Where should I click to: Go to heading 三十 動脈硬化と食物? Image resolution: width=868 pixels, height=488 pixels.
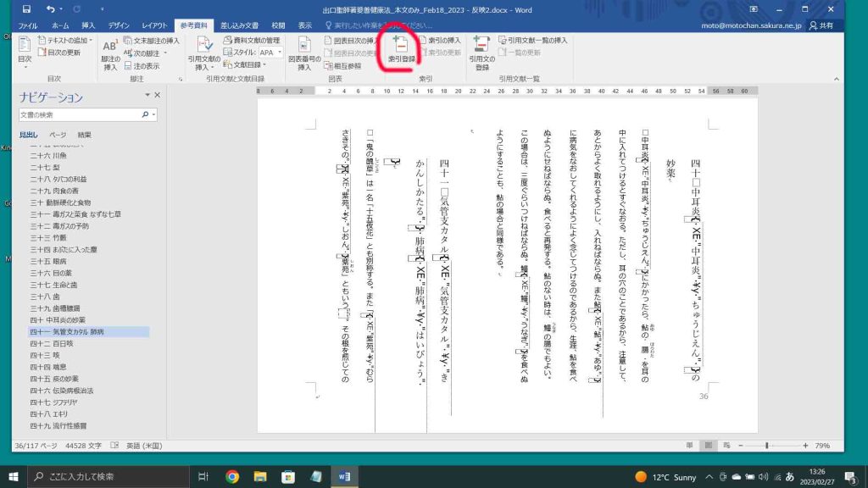tap(60, 202)
